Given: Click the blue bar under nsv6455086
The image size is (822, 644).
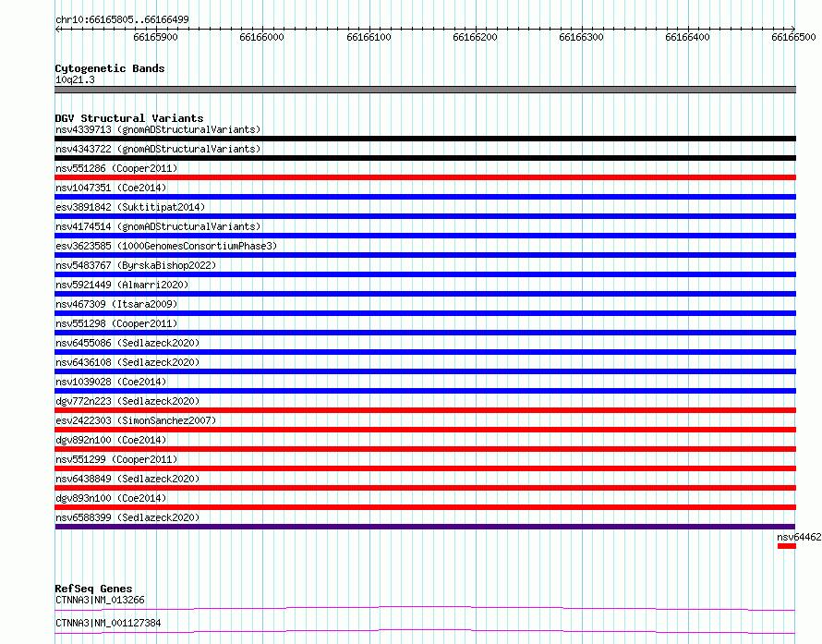Looking at the screenshot, I should tap(425, 352).
